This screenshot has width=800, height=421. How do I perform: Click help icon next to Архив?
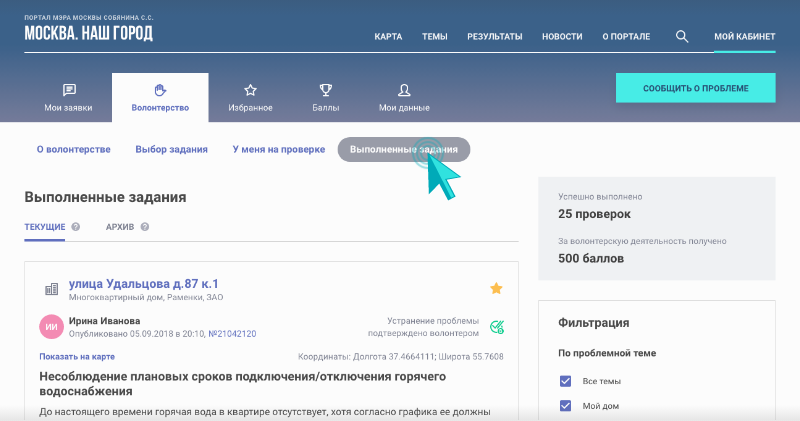(x=145, y=227)
